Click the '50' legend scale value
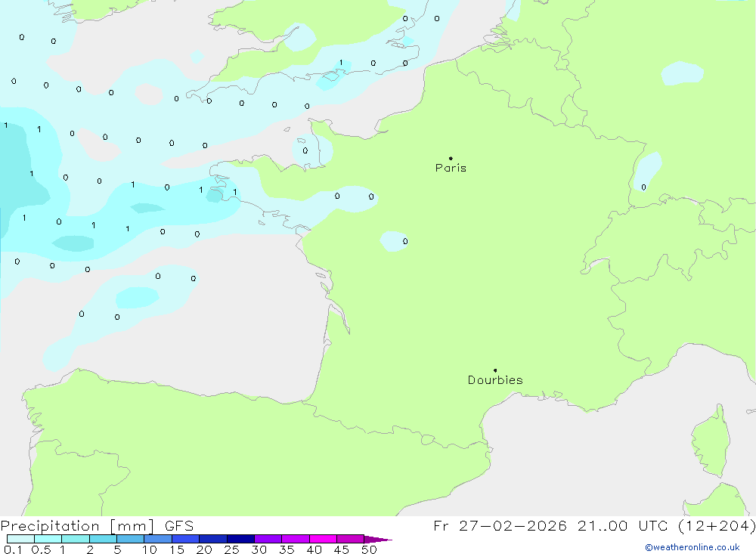 369,549
